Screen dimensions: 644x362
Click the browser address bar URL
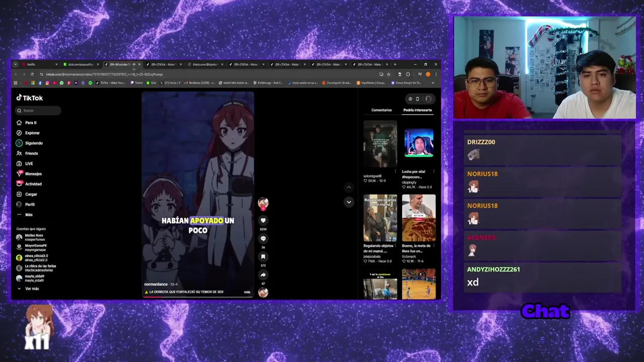104,74
